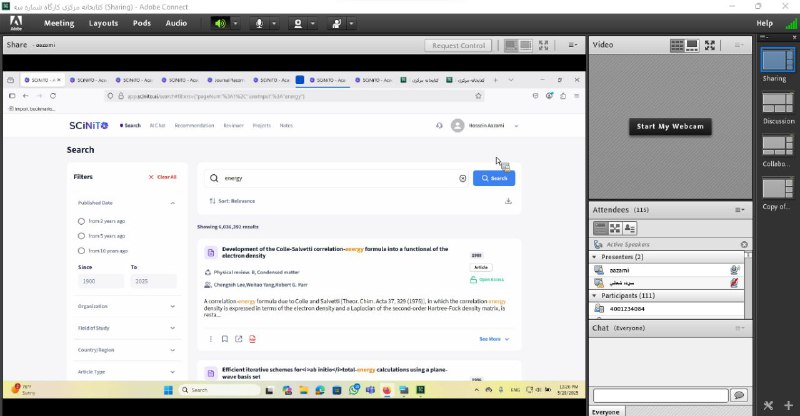800x416 pixels.
Task: Open the Help menu
Action: [x=764, y=23]
